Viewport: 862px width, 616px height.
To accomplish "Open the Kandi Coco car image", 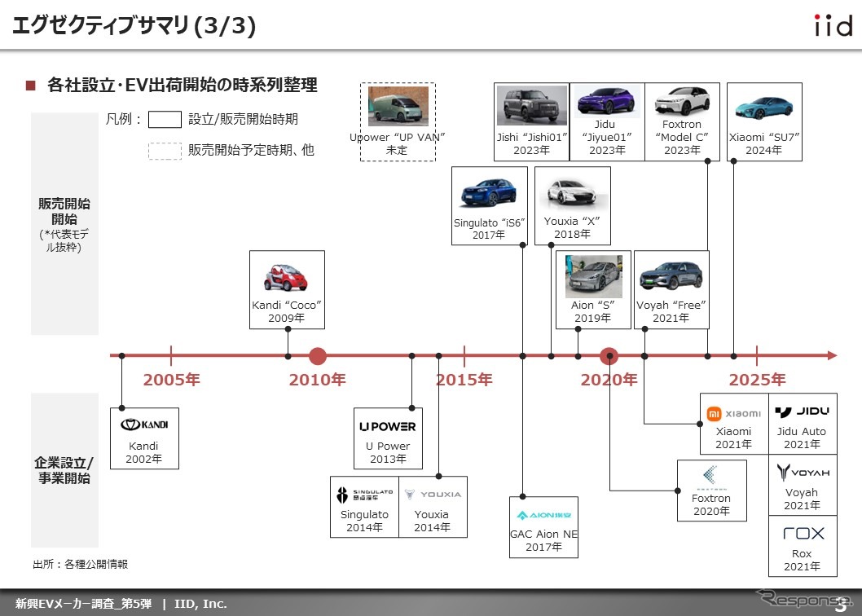I will pos(287,277).
